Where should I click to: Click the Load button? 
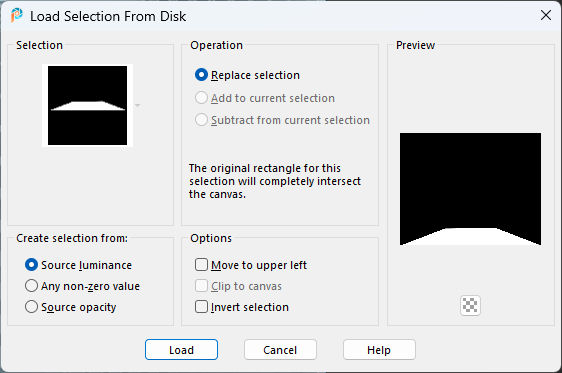(181, 350)
